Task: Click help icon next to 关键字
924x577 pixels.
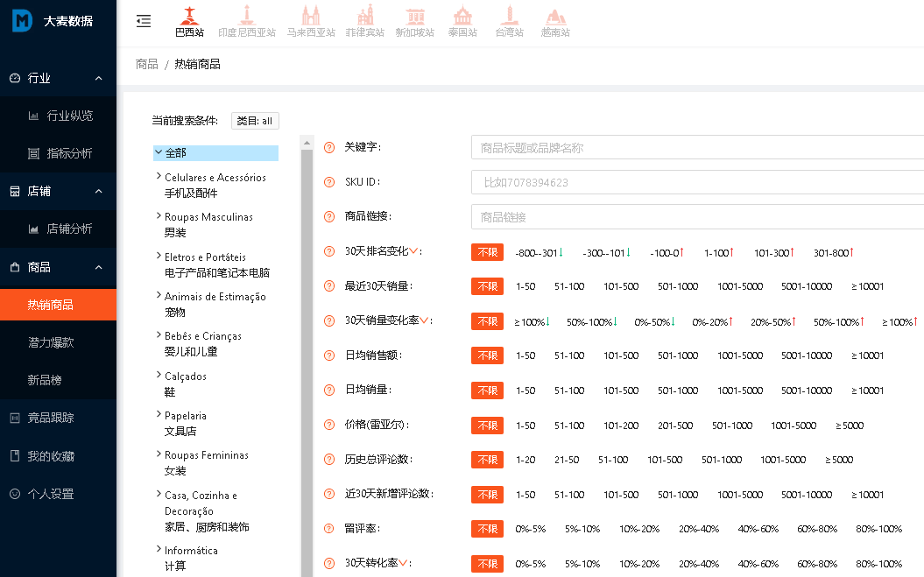Action: pos(329,147)
